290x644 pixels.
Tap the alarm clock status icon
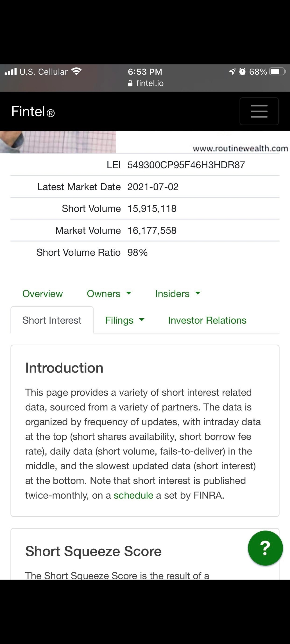click(x=242, y=72)
